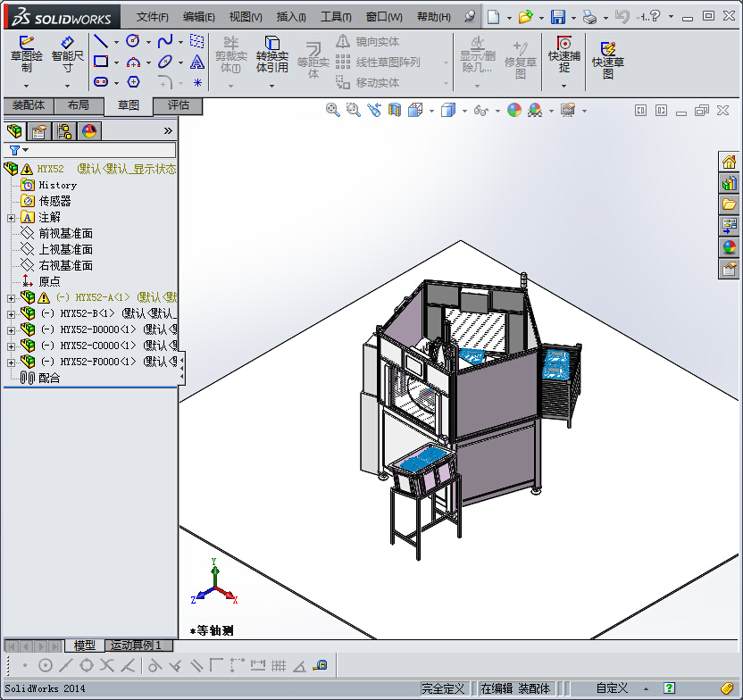The height and width of the screenshot is (700, 743).
Task: Open the 文件(F) menu
Action: click(x=152, y=17)
